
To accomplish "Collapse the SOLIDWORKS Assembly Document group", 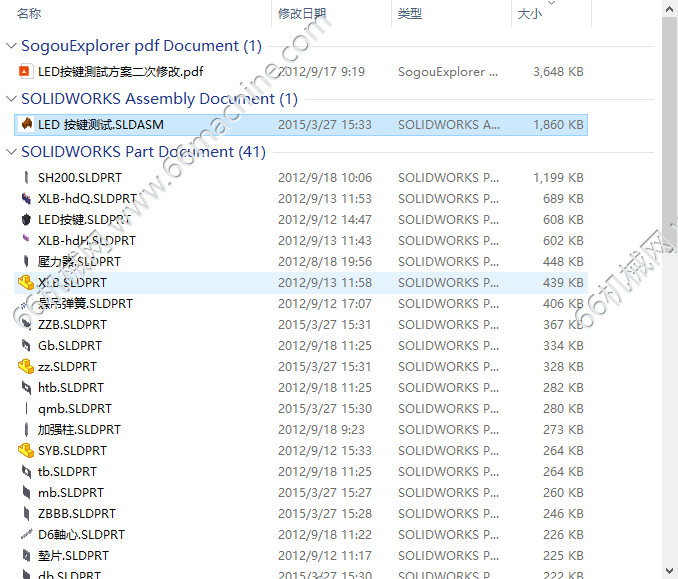I will coord(11,99).
